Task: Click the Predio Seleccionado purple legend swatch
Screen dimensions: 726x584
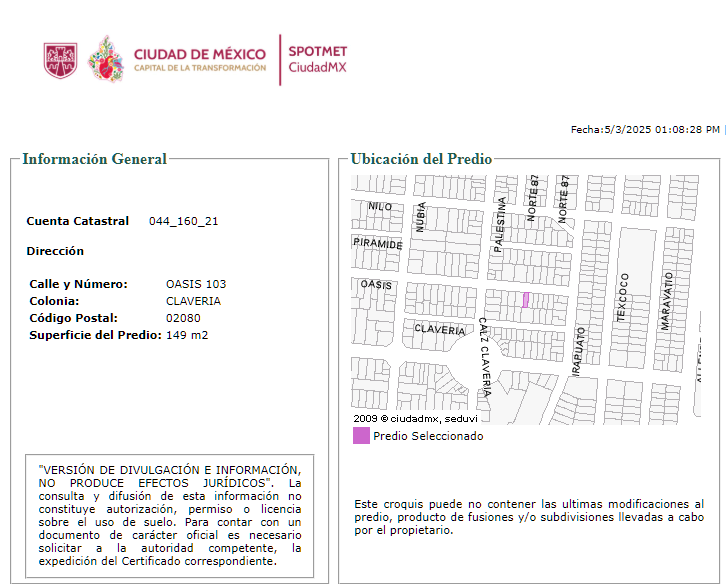Action: pos(361,436)
